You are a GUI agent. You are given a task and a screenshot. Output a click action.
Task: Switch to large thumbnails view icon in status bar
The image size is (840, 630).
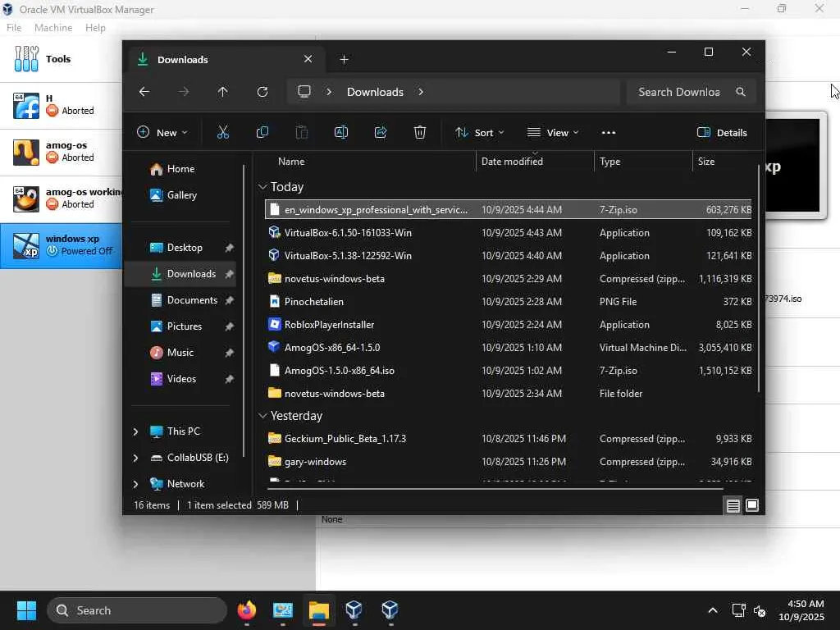click(x=752, y=505)
